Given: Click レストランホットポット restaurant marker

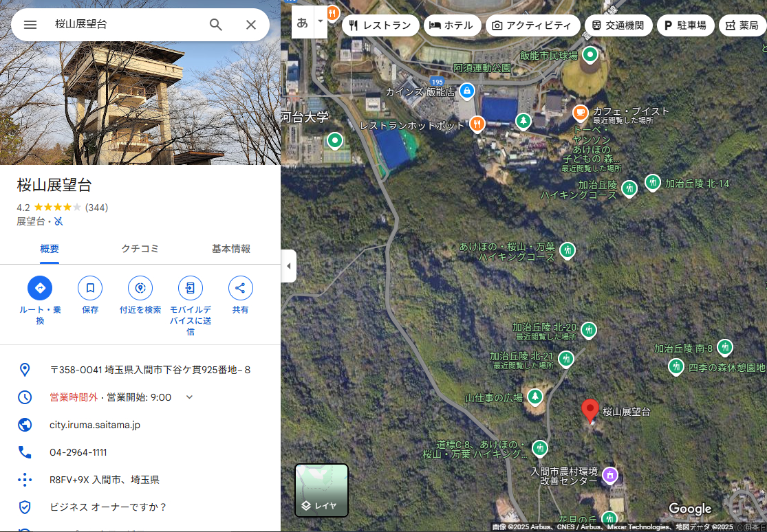Looking at the screenshot, I should [x=477, y=124].
